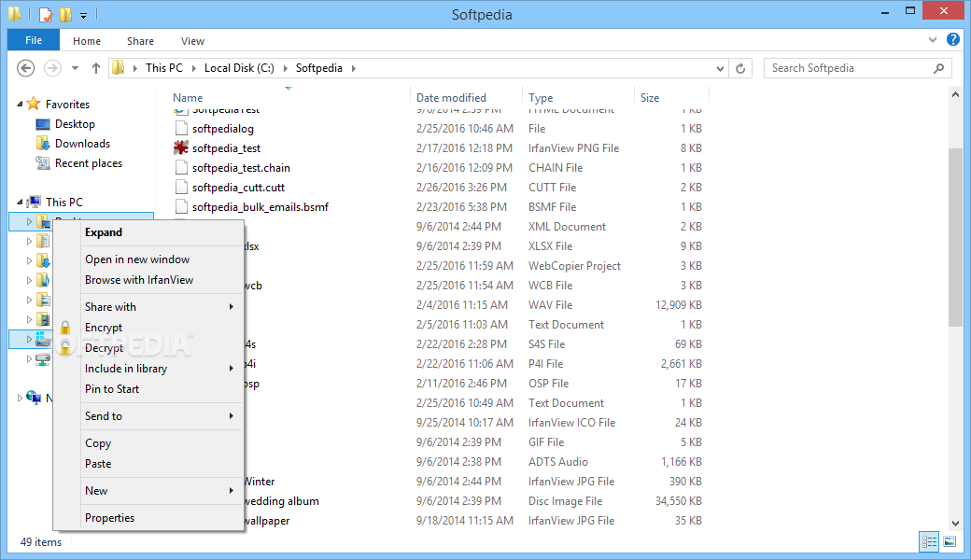Click the Network icon in navigation pane
The image size is (971, 560).
[34, 398]
